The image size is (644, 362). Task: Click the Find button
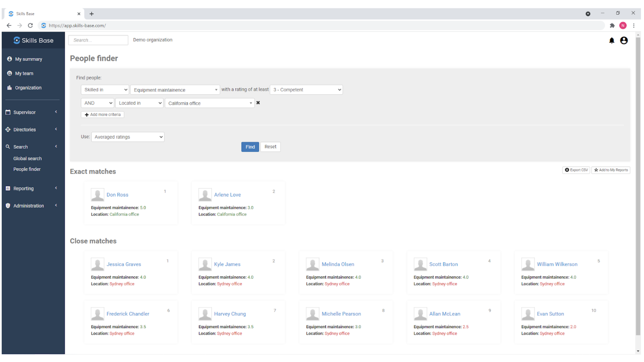point(250,147)
